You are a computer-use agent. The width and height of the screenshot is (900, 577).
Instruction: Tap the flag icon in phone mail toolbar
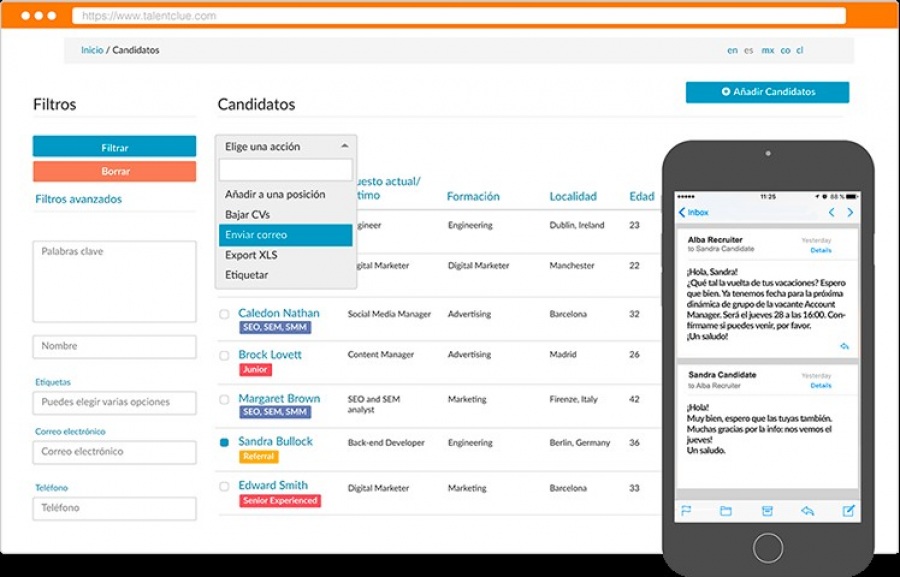(x=686, y=510)
